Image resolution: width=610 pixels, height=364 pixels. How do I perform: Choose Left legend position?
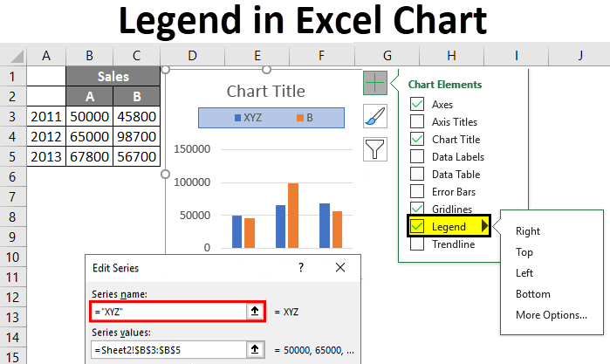(x=524, y=273)
